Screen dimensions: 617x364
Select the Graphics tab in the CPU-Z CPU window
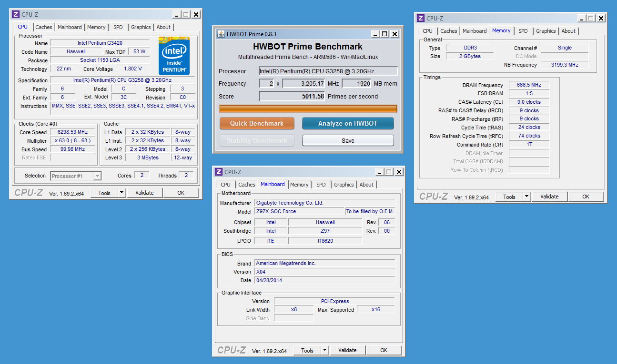coord(141,27)
